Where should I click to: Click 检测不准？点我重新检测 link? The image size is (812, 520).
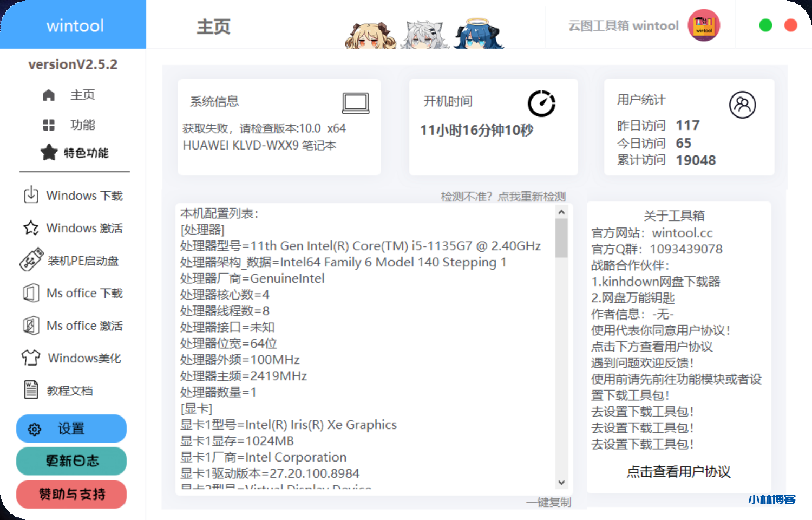pos(503,197)
